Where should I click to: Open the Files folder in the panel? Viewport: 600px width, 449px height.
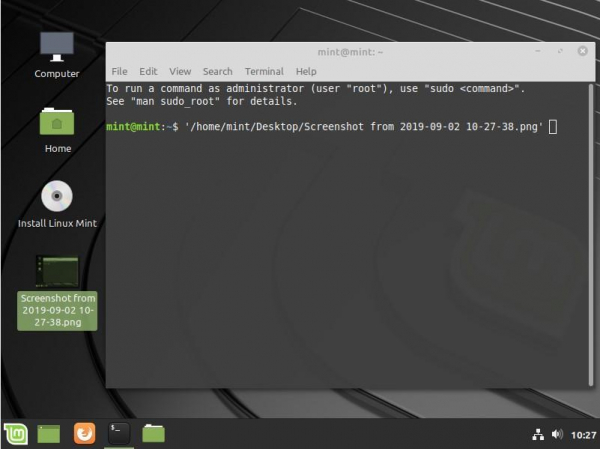coord(153,433)
